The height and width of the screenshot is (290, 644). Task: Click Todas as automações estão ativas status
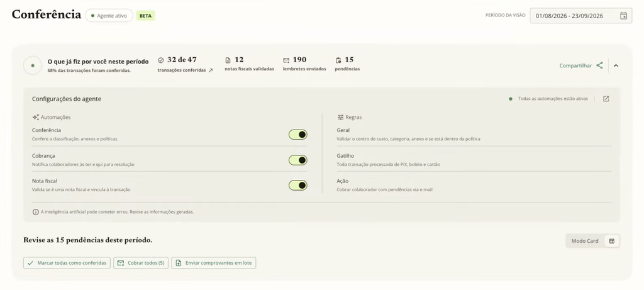(x=553, y=99)
